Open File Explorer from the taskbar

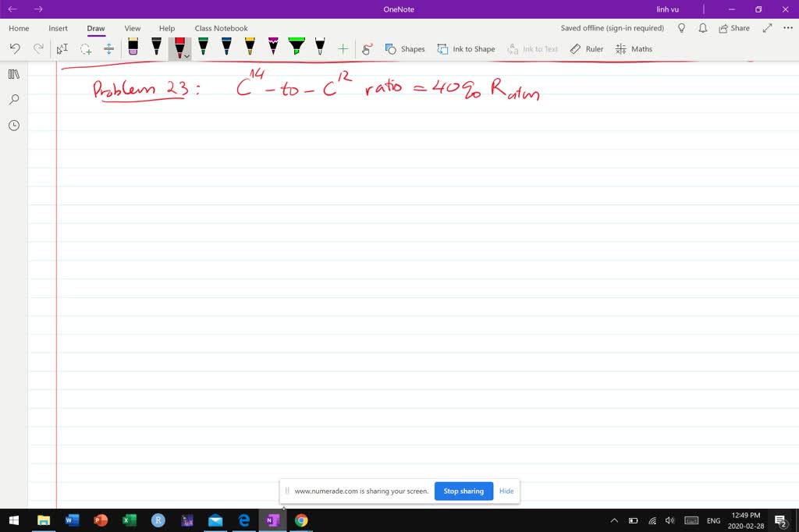click(x=44, y=520)
